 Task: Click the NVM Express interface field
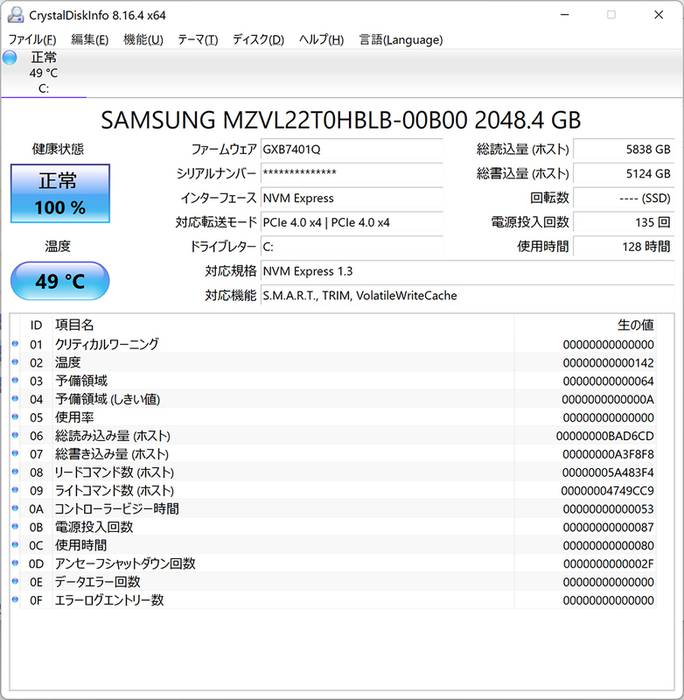coord(352,198)
